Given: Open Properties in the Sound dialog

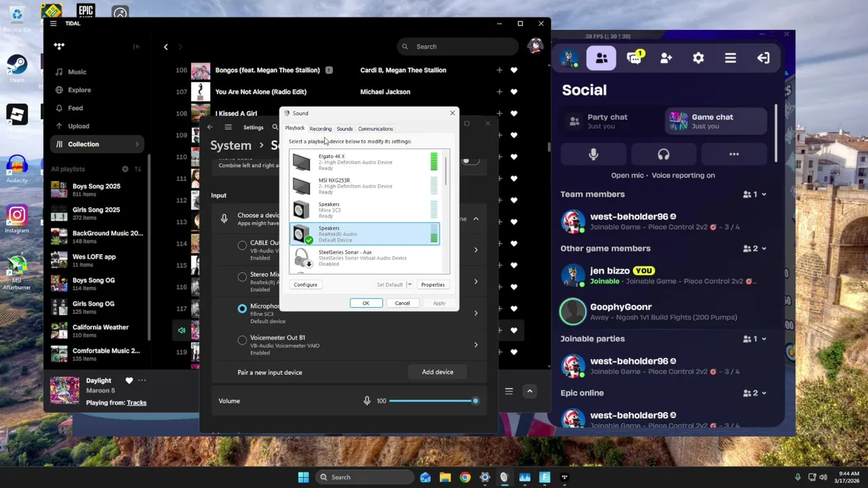Looking at the screenshot, I should 433,285.
